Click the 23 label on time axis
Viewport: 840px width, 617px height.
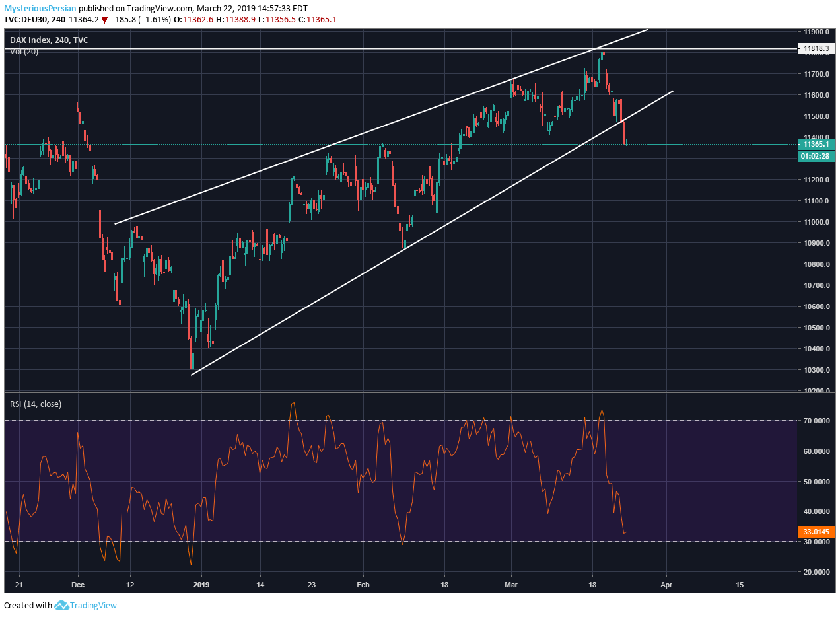[x=312, y=585]
